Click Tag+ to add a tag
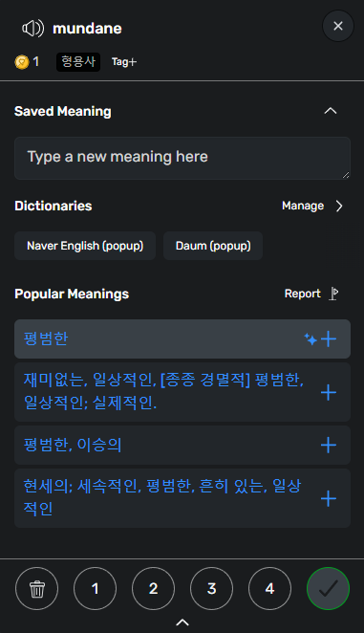The height and width of the screenshot is (633, 364). [124, 62]
